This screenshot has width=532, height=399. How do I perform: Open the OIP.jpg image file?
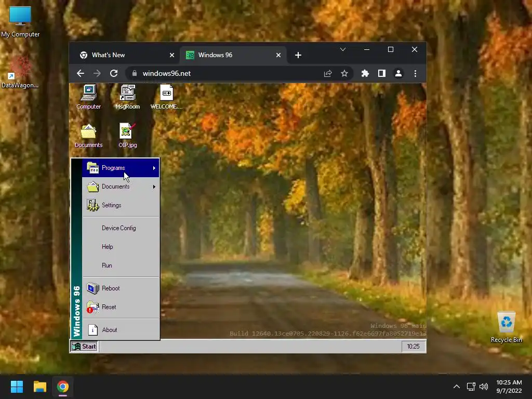128,136
